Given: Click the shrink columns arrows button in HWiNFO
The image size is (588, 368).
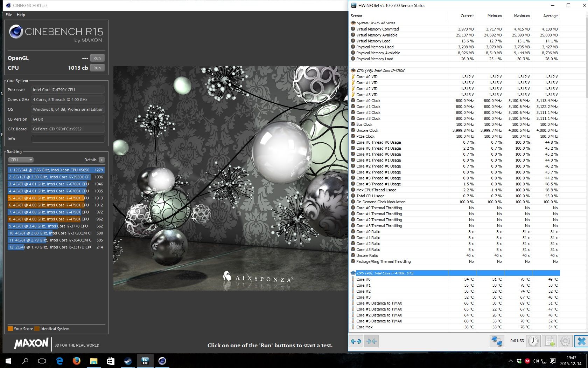Looking at the screenshot, I should 371,341.
